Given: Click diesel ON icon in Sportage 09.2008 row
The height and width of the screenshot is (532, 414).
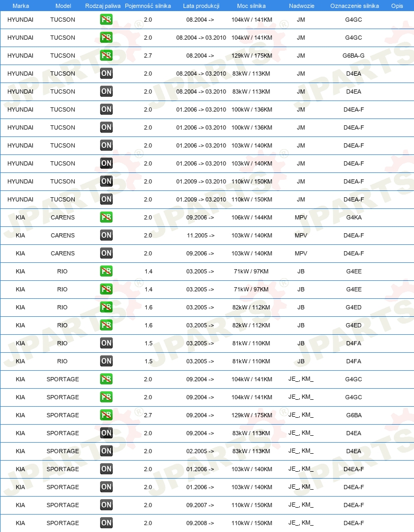Looking at the screenshot, I should click(106, 523).
